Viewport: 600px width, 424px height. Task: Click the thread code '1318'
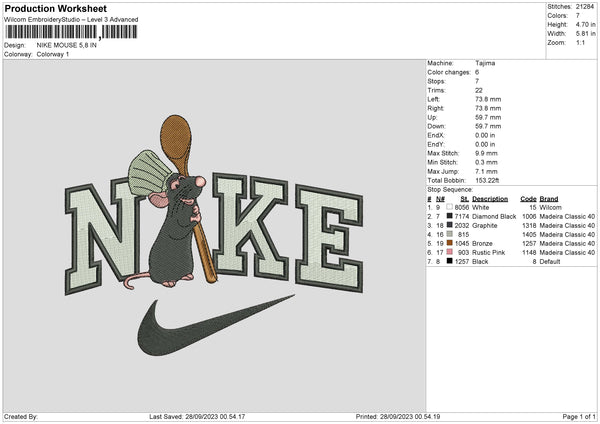pos(529,226)
